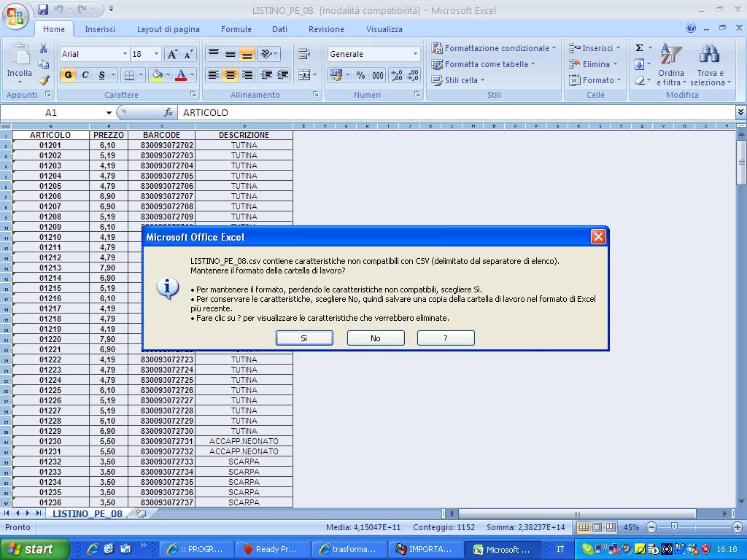
Task: Select the LISTINO_PE_08 sheet tab
Action: 88,514
